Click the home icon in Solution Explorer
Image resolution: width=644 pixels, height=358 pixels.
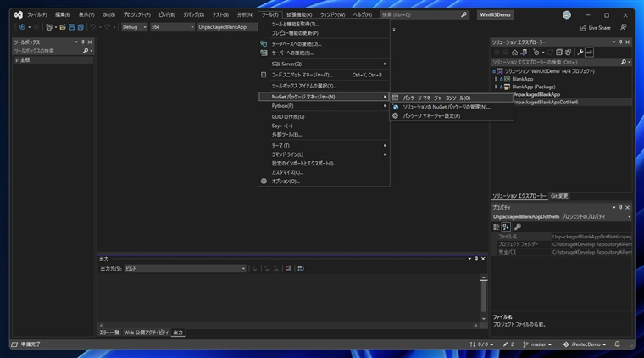point(514,53)
